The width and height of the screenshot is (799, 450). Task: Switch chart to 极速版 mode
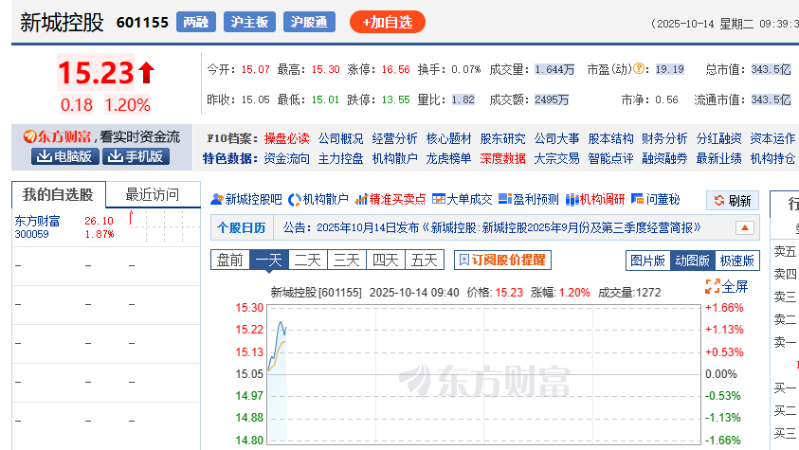tap(737, 260)
